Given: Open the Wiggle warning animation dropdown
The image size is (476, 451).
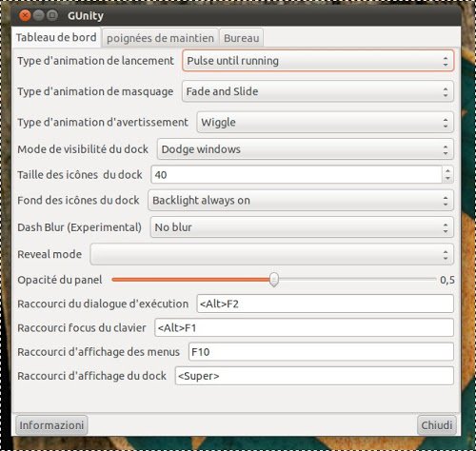Looking at the screenshot, I should 326,122.
